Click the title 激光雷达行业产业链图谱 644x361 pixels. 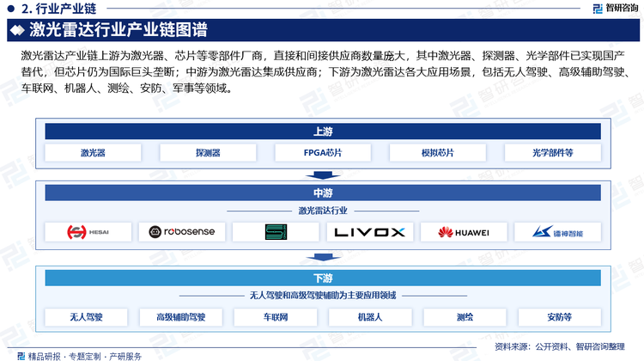[118, 30]
